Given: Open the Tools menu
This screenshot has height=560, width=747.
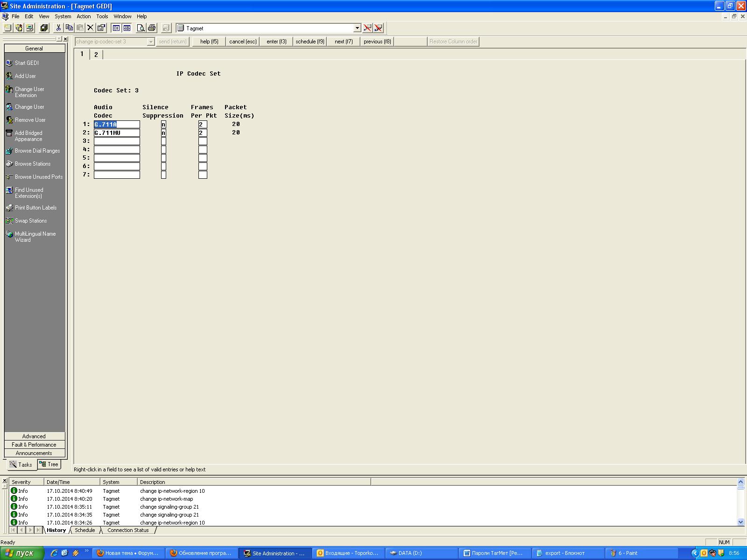Looking at the screenshot, I should 102,16.
